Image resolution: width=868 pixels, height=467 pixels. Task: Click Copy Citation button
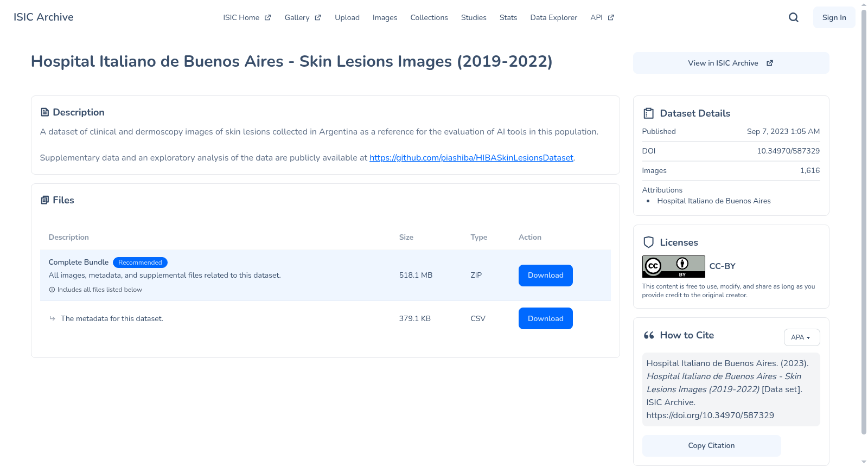coord(712,446)
